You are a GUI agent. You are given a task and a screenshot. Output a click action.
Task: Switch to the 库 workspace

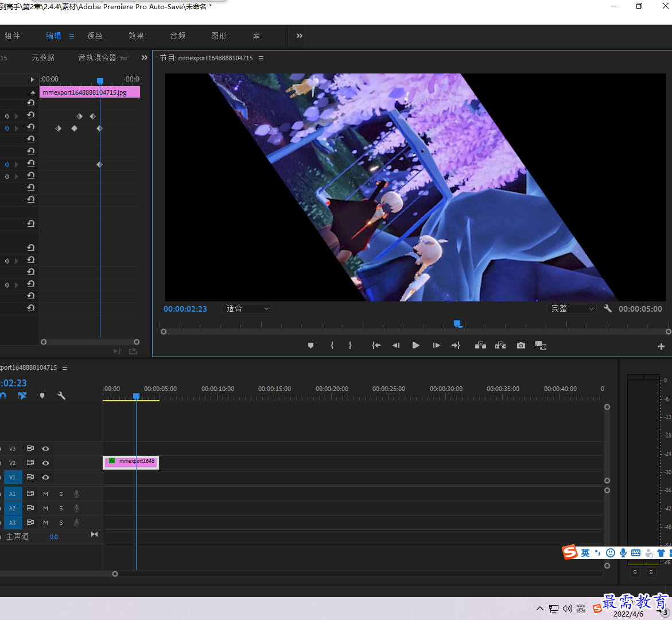click(x=257, y=36)
